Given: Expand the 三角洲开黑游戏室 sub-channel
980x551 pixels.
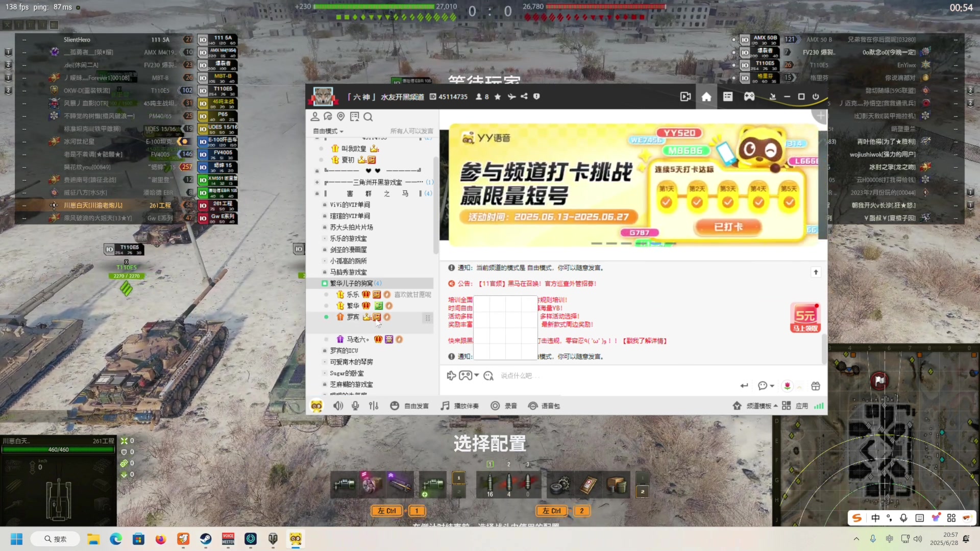Looking at the screenshot, I should [317, 182].
